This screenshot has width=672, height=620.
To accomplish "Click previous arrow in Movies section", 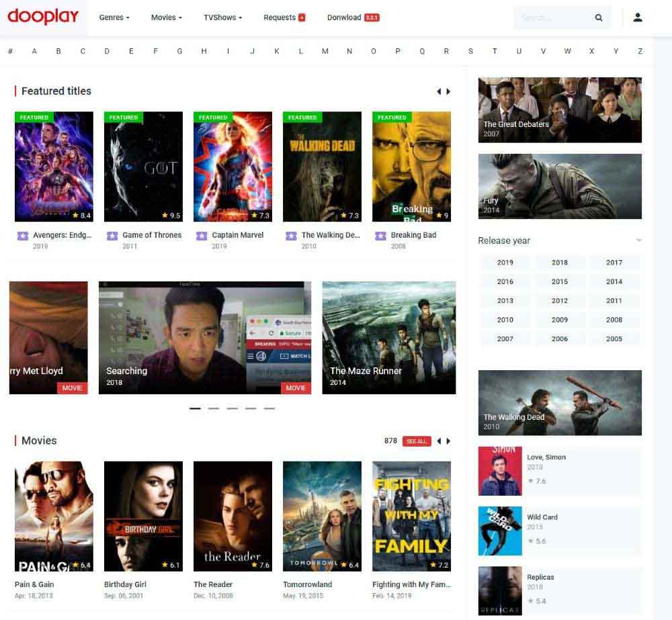I will pyautogui.click(x=438, y=441).
